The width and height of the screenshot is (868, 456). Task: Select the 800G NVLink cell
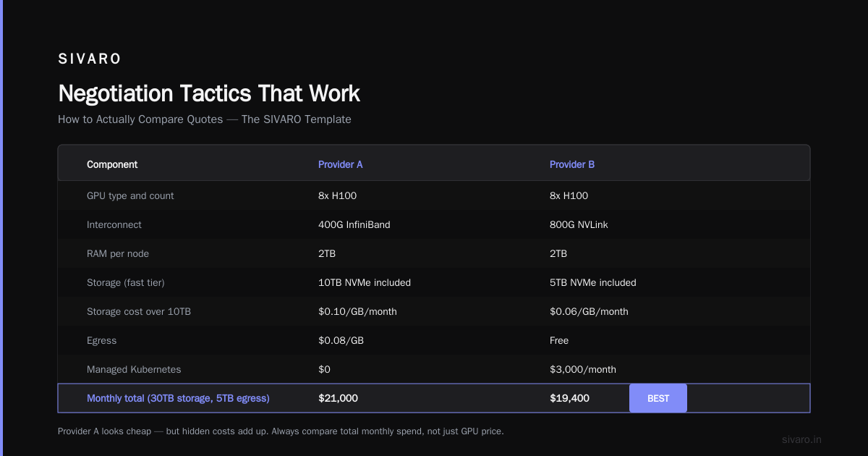pyautogui.click(x=579, y=224)
